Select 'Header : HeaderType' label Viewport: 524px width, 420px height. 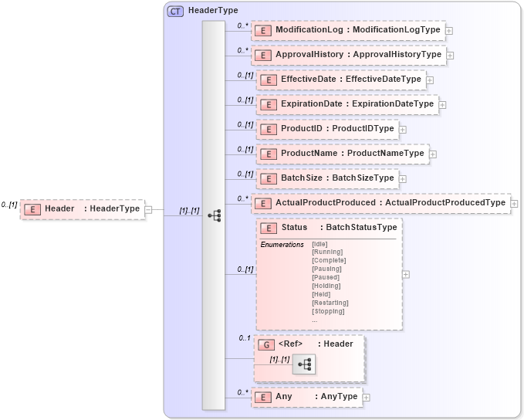click(93, 208)
